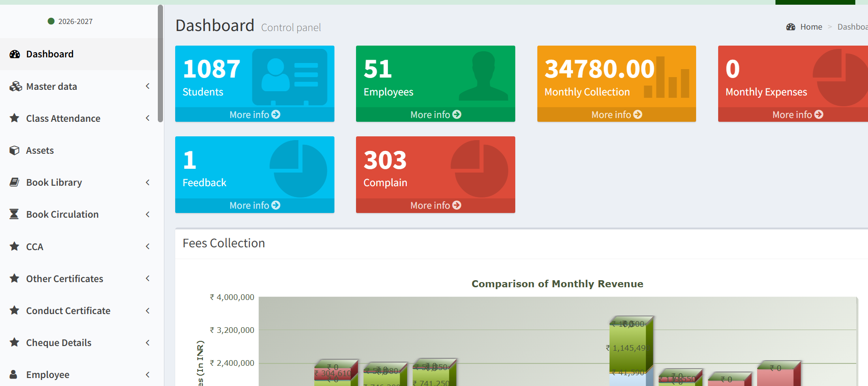This screenshot has height=386, width=868.
Task: Click the Cheque Details star icon
Action: tap(15, 342)
